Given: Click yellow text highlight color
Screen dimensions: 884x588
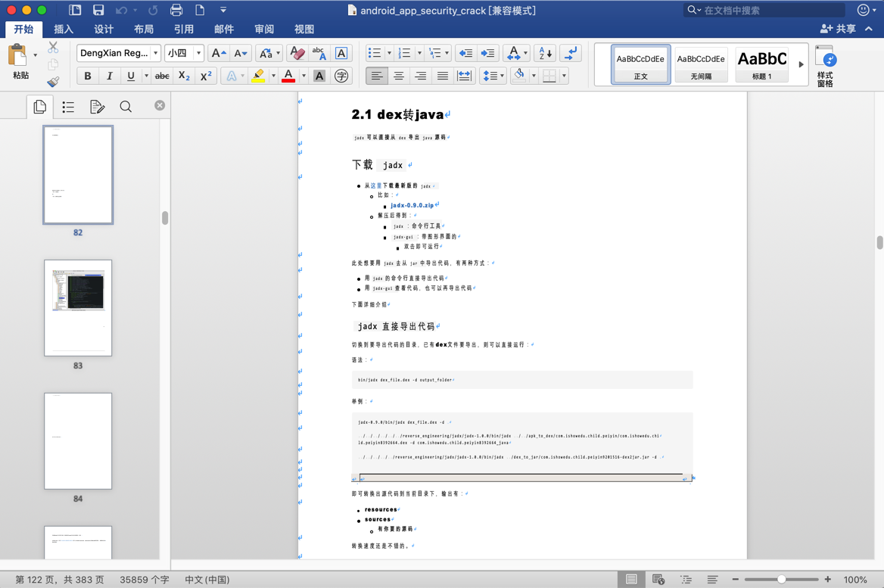Looking at the screenshot, I should coord(258,76).
